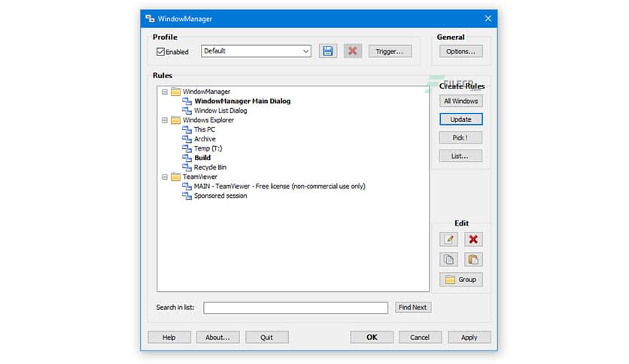Click the edit rule pencil icon

tap(448, 239)
